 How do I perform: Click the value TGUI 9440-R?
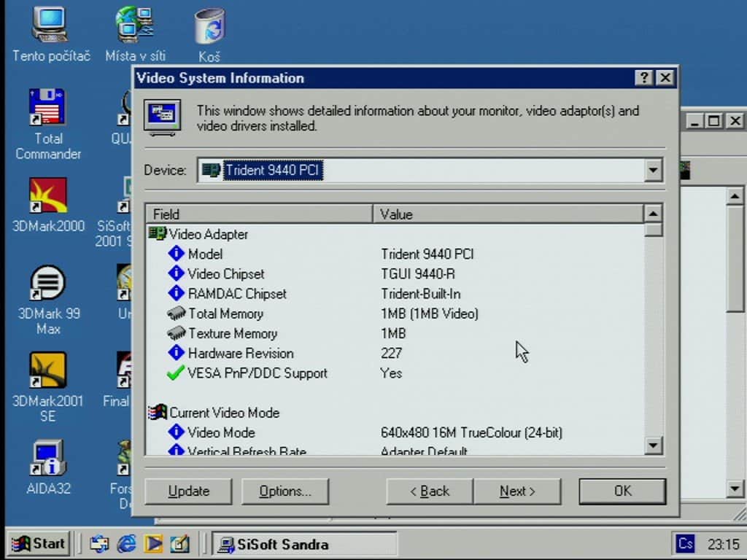pyautogui.click(x=418, y=274)
